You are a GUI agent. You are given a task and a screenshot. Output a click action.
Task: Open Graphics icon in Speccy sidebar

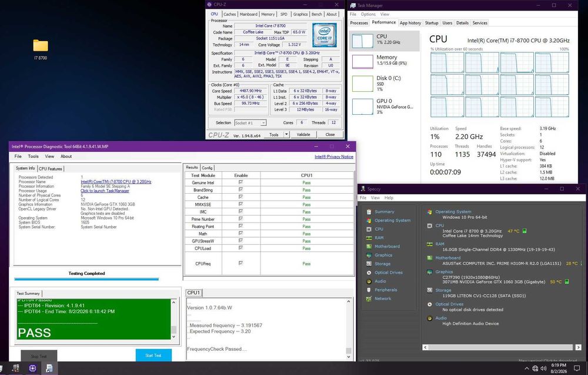pyautogui.click(x=369, y=255)
